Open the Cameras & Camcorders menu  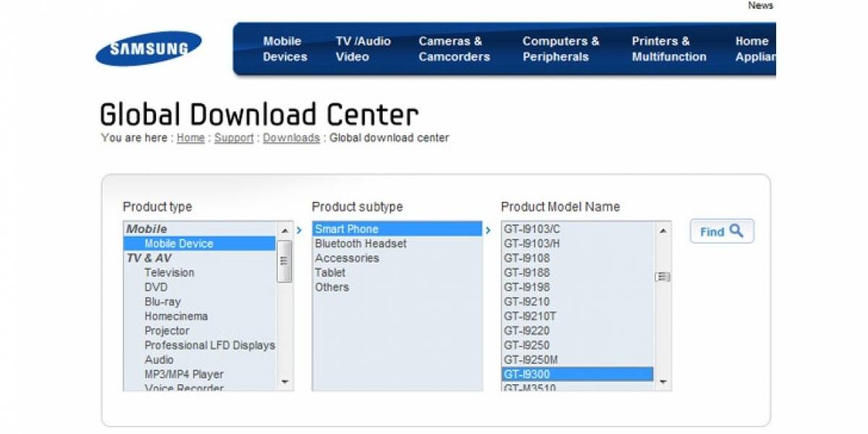(x=454, y=48)
